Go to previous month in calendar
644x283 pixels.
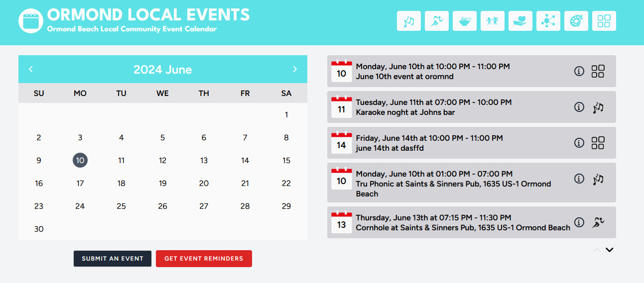31,69
